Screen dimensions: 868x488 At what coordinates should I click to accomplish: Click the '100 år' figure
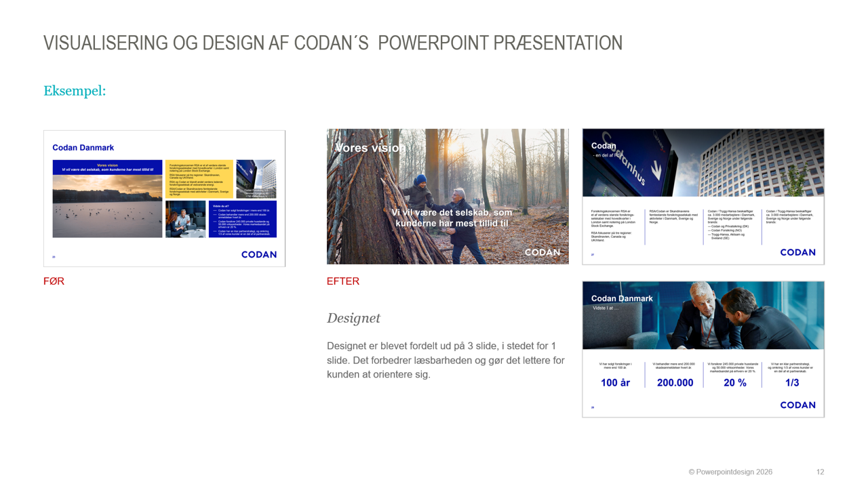[x=615, y=383]
